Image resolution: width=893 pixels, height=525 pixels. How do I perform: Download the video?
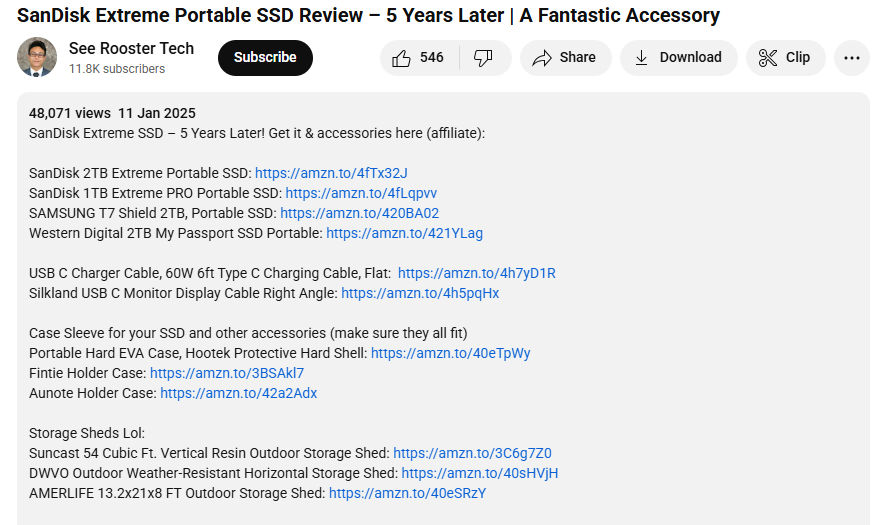coord(678,58)
